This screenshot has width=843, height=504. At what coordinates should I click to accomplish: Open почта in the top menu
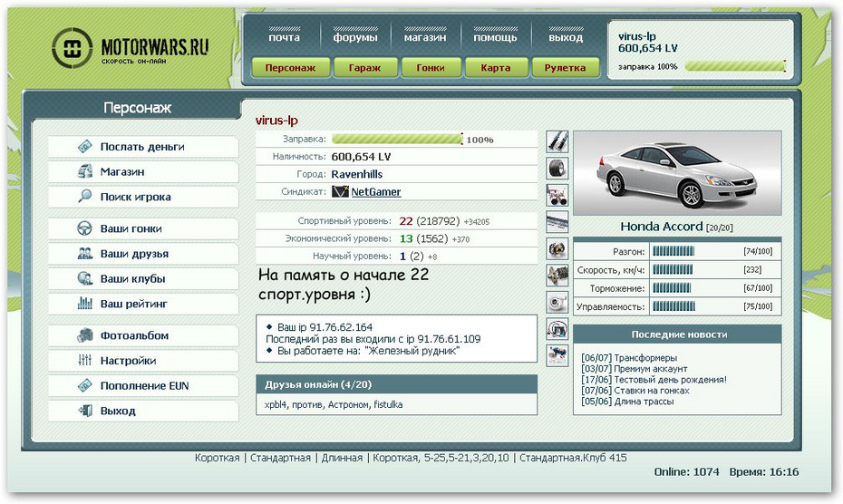point(285,37)
